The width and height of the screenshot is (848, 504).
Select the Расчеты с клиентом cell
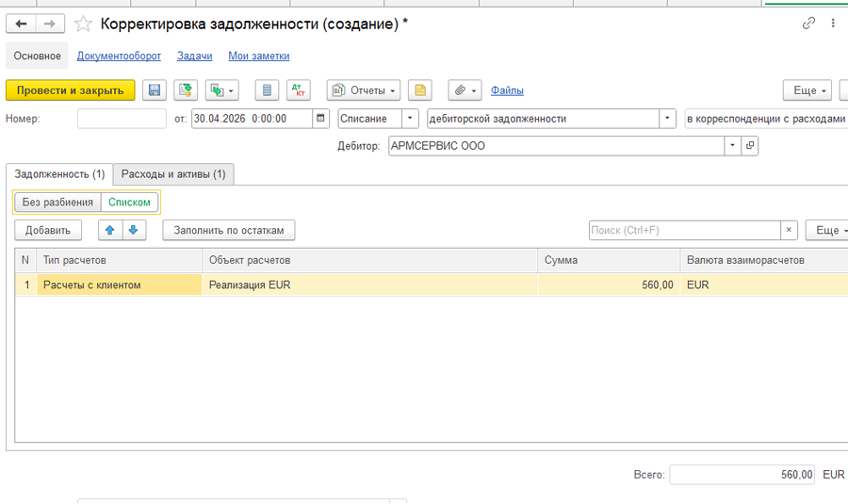(119, 285)
